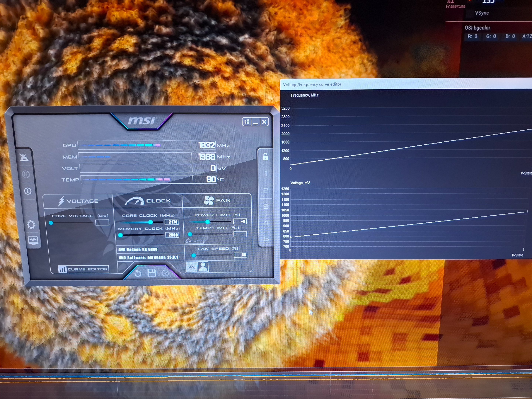Click the reset-to-defaults arrow icon
Image resolution: width=532 pixels, height=399 pixels.
tap(138, 273)
